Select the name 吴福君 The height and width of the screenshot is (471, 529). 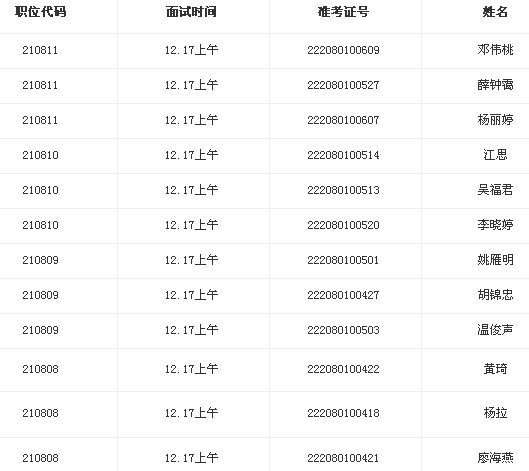[x=495, y=190]
